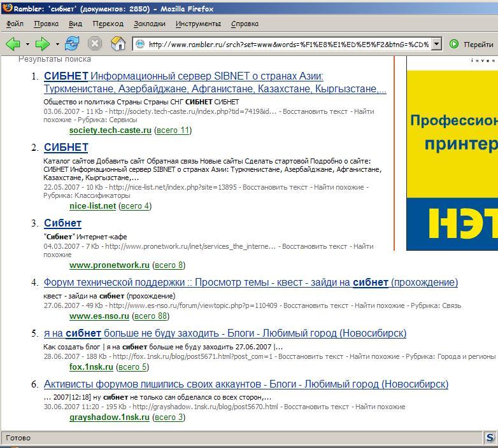Viewport: 498px width, 448px height.
Task: Open the Переход menu
Action: [108, 24]
